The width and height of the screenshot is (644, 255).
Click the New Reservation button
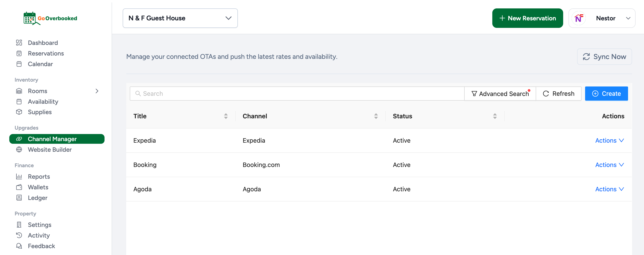pos(528,18)
